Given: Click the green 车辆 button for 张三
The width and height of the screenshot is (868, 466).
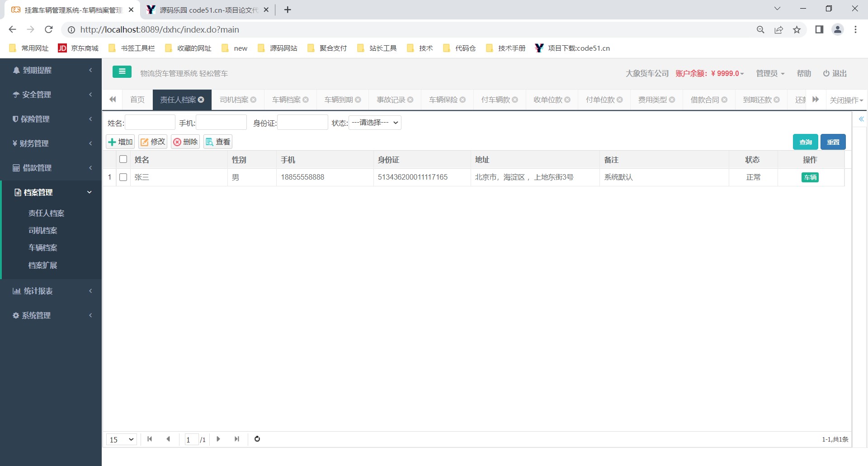Looking at the screenshot, I should point(810,177).
